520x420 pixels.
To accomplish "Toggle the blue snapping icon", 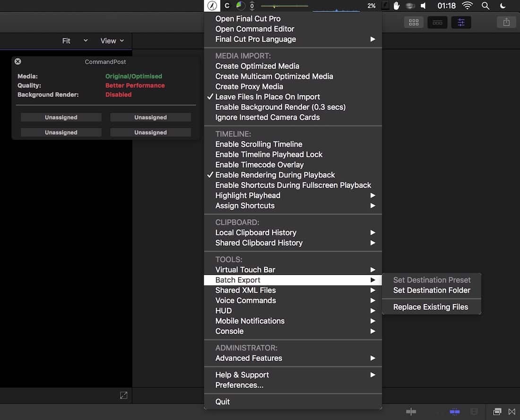I will click(x=455, y=411).
